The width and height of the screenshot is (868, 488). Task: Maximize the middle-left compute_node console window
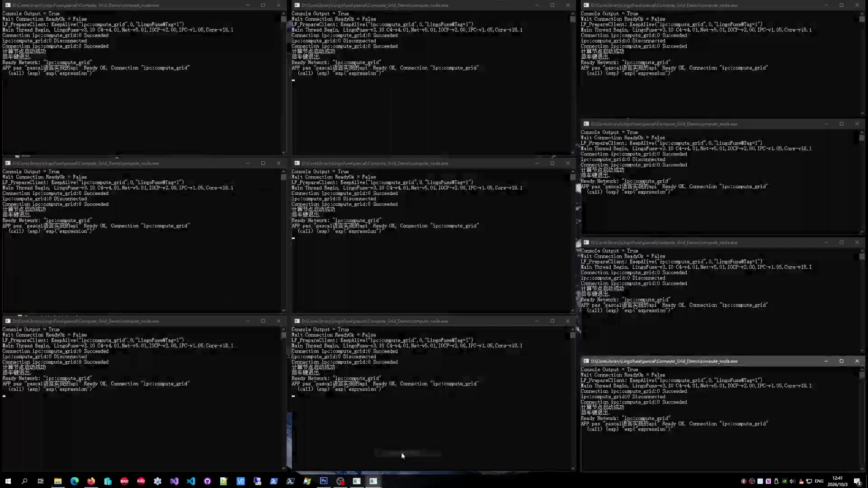click(x=263, y=163)
